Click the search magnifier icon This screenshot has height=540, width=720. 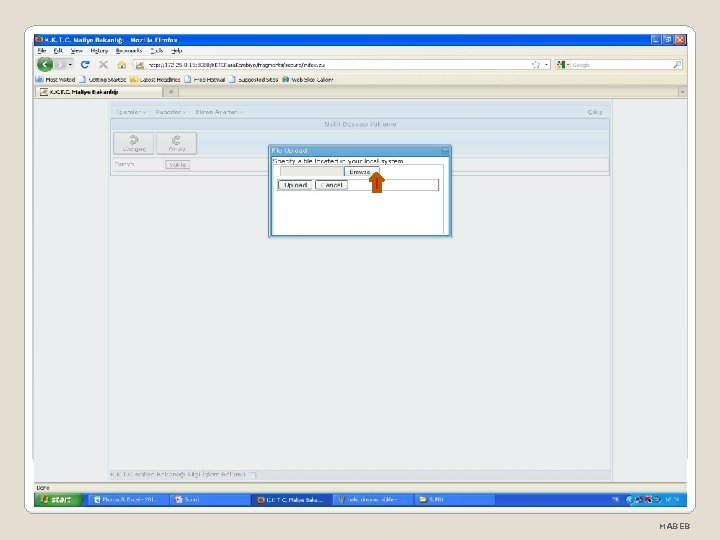(x=677, y=65)
